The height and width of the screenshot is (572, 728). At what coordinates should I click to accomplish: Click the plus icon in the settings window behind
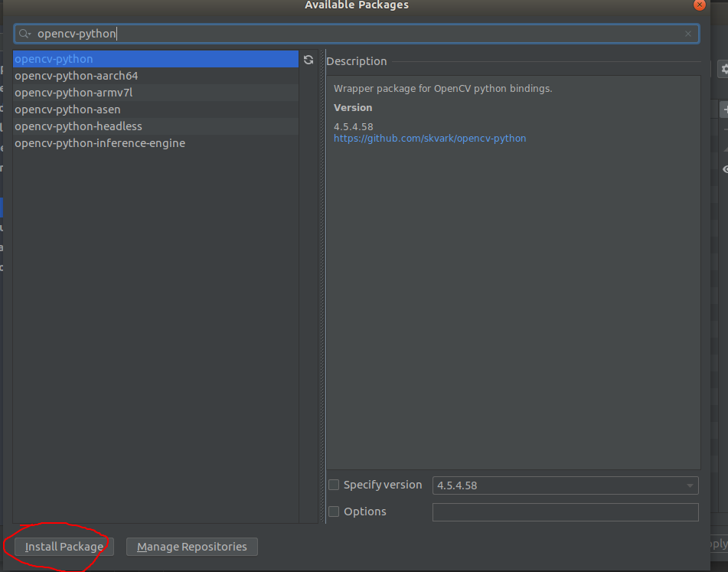click(x=725, y=110)
